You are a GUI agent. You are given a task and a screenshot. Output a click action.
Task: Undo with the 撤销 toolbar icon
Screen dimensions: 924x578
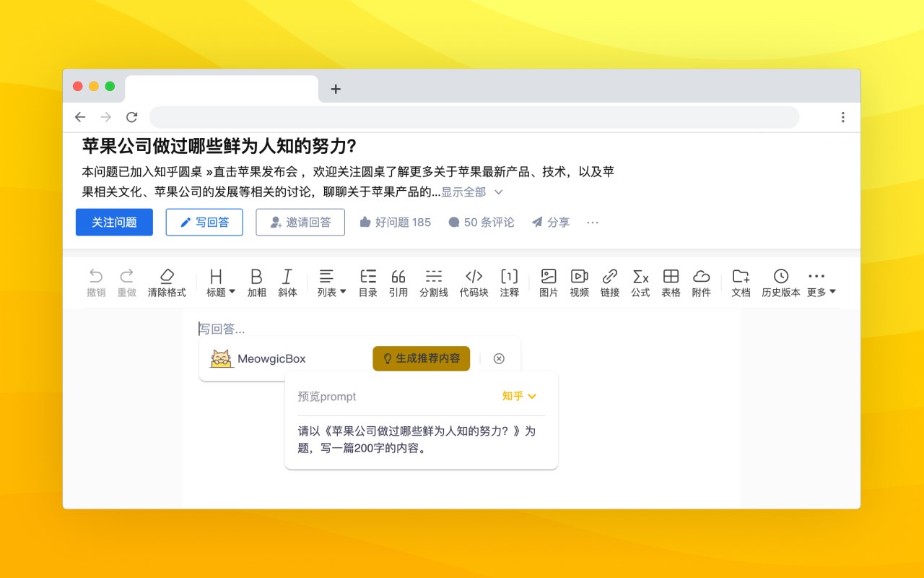coord(96,282)
